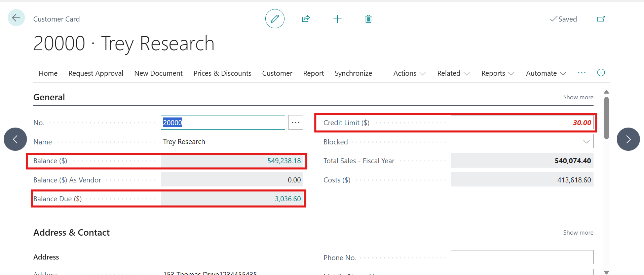Screen dimensions: 644x275
Task: Open card in new window icon
Action: coord(601,19)
